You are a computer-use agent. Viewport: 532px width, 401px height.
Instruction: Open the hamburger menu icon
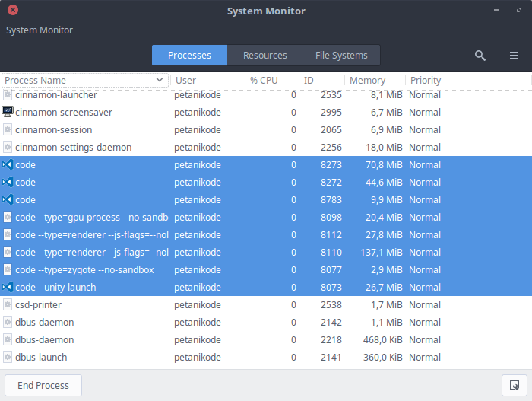513,56
